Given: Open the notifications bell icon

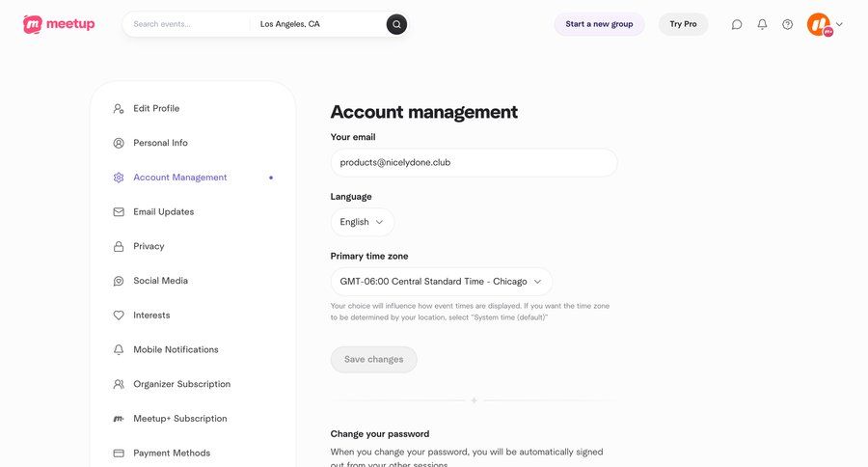Looking at the screenshot, I should 762,24.
